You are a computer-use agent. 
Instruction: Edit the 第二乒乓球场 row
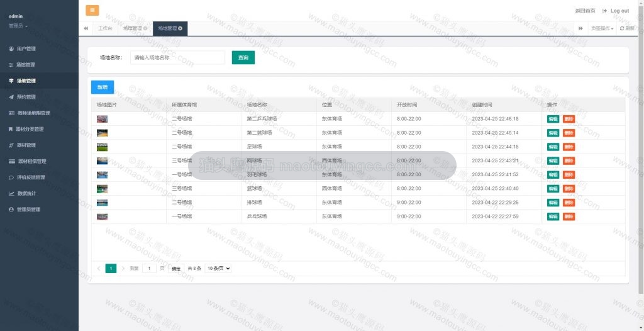pos(553,119)
